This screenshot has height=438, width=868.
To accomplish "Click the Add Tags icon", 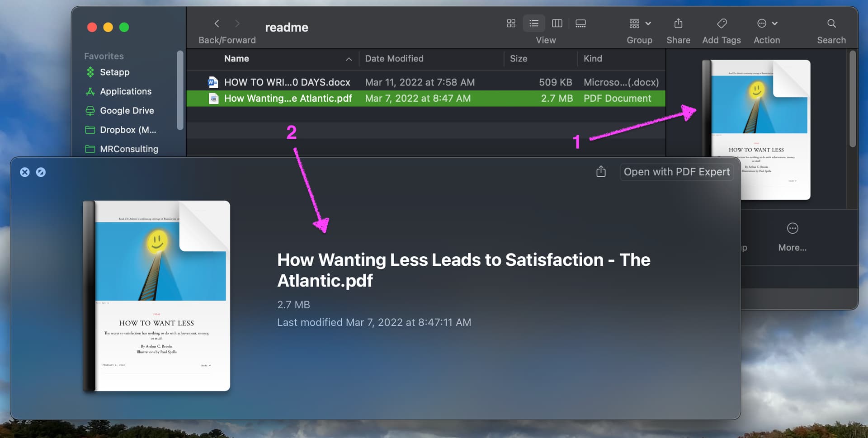I will click(722, 24).
